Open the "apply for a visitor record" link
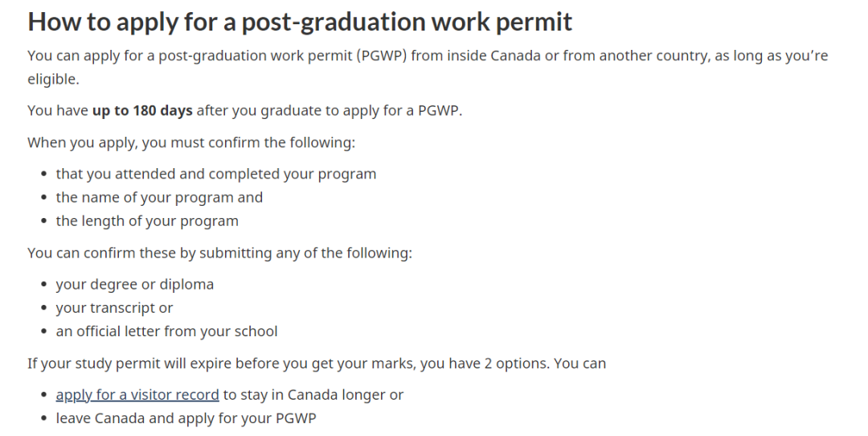 (x=137, y=395)
